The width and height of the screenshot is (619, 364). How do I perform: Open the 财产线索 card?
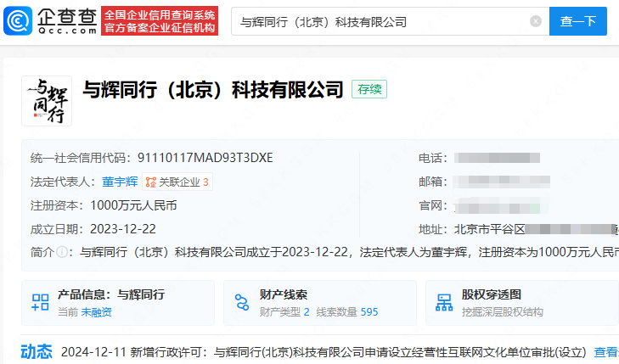point(320,303)
